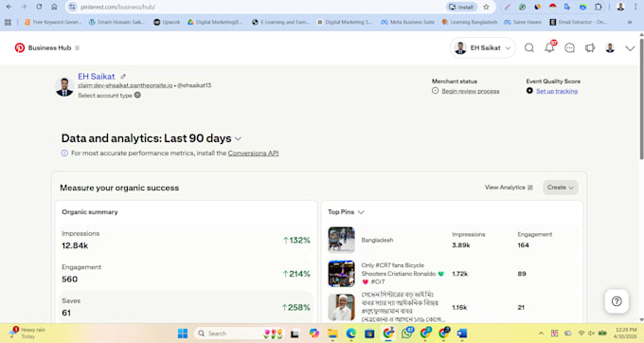Screen dimensions: 644x343
Task: Click the site info icon in address bar
Action: click(72, 7)
